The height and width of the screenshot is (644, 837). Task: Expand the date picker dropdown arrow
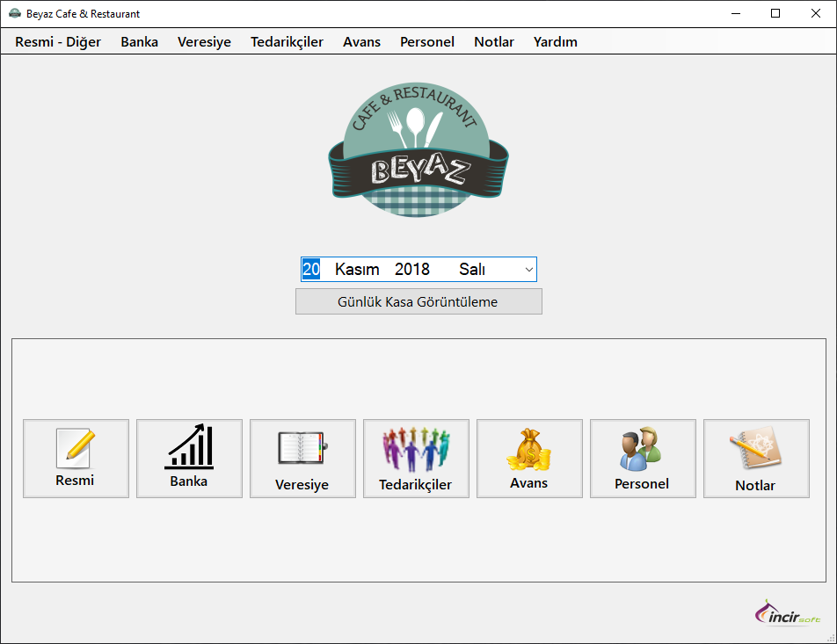[x=529, y=270]
